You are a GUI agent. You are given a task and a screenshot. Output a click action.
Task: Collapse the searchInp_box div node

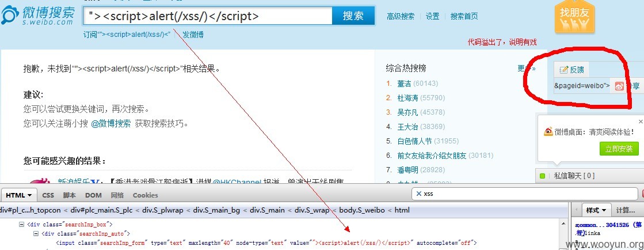[21, 225]
